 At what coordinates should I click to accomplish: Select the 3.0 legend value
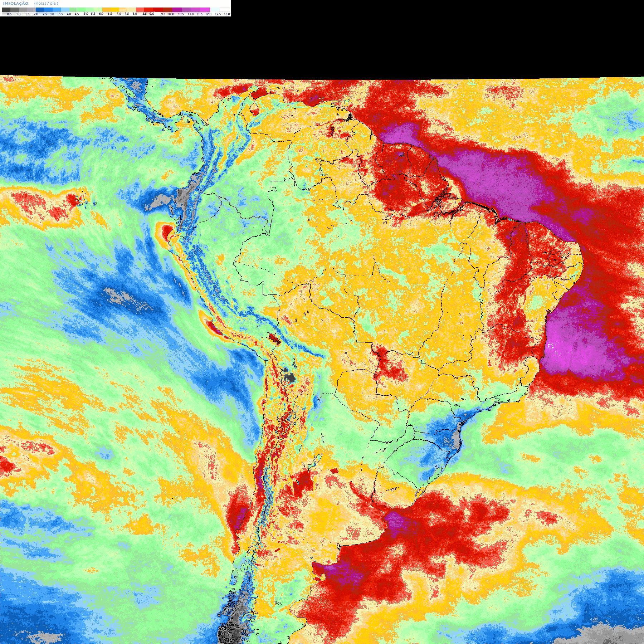tap(52, 14)
